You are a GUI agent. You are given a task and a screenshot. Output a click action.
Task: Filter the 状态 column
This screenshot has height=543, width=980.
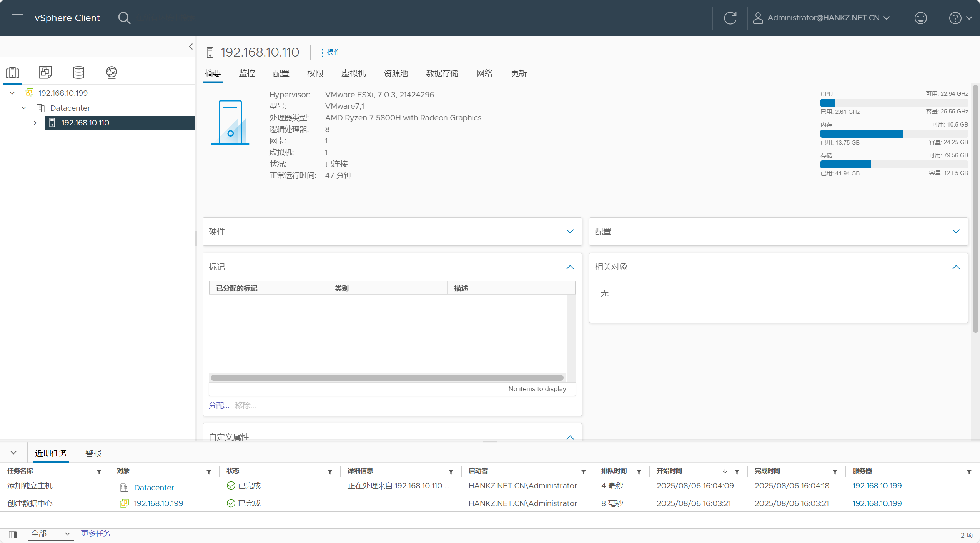(330, 471)
